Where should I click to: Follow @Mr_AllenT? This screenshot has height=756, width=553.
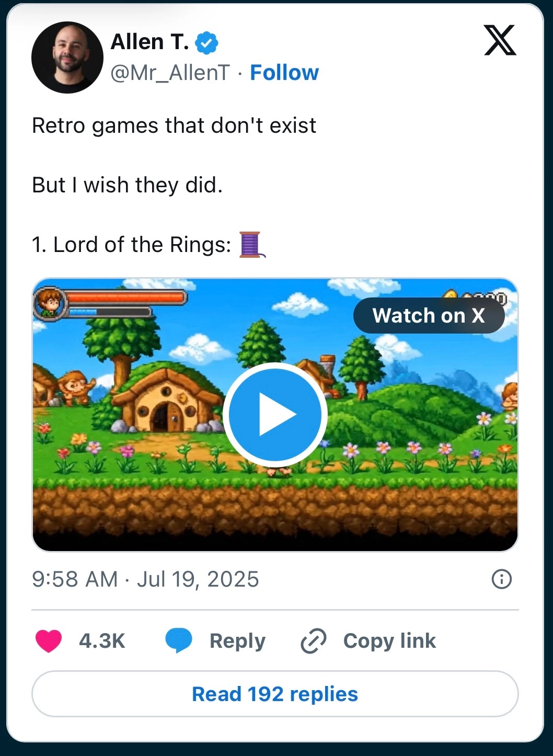[284, 73]
